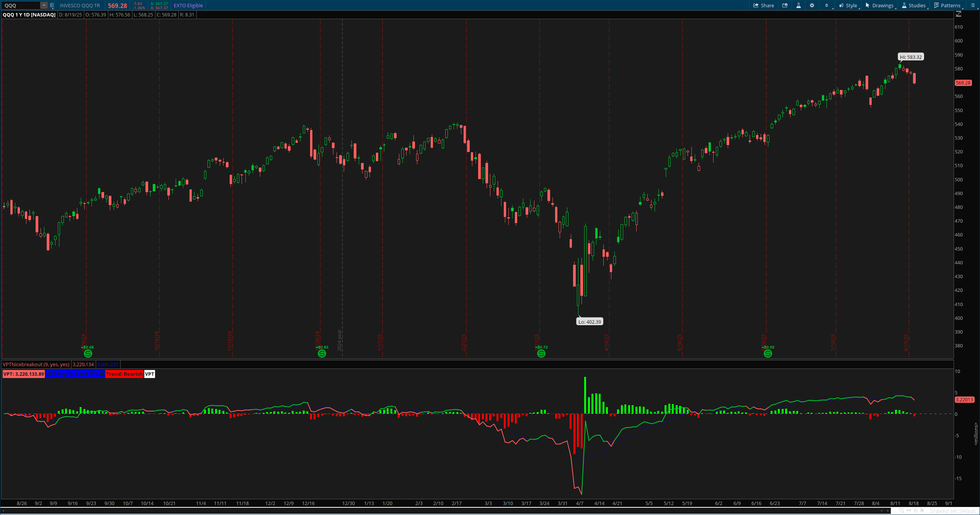Open the Style menu
Viewport: 980px width, 515px height.
pos(849,5)
